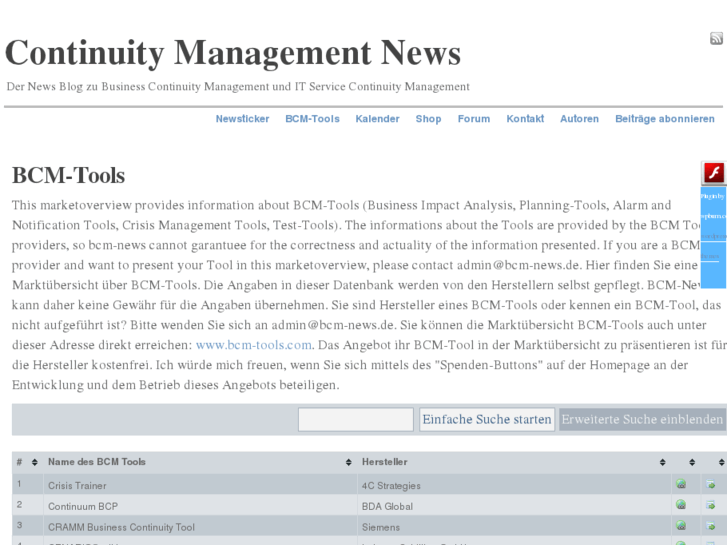Image resolution: width=727 pixels, height=545 pixels.
Task: Open Beiträge abonnieren menu item
Action: [665, 119]
